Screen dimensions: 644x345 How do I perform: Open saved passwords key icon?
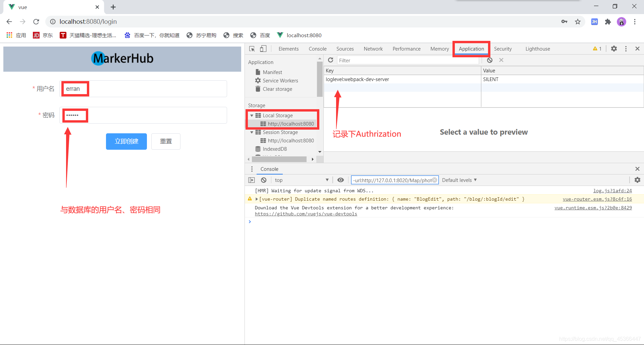tap(564, 21)
